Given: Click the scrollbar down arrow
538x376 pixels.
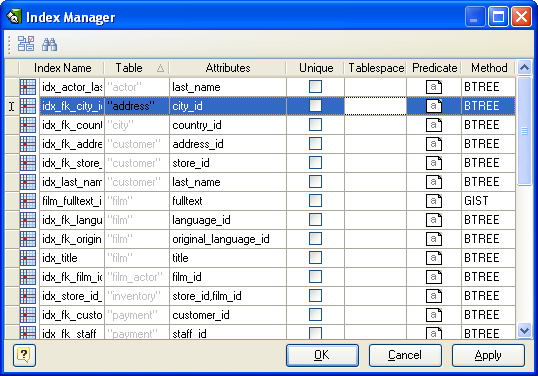Looking at the screenshot, I should [x=524, y=331].
